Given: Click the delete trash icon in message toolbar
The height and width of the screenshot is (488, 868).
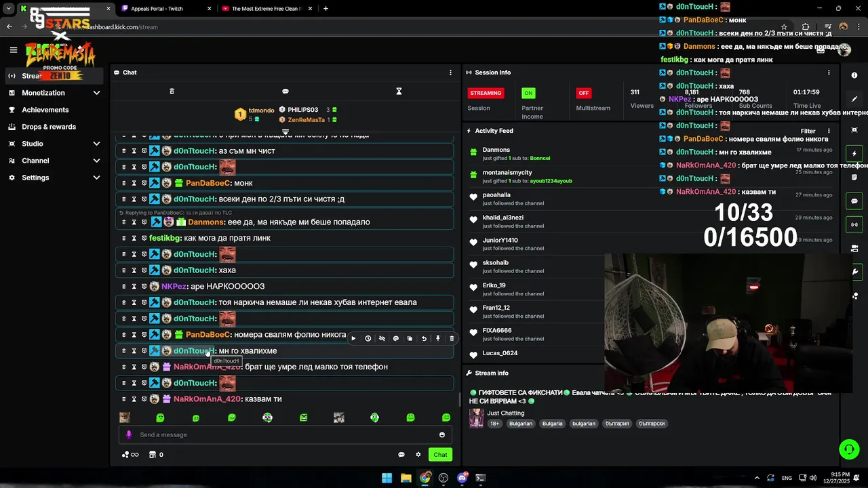Looking at the screenshot, I should 452,338.
